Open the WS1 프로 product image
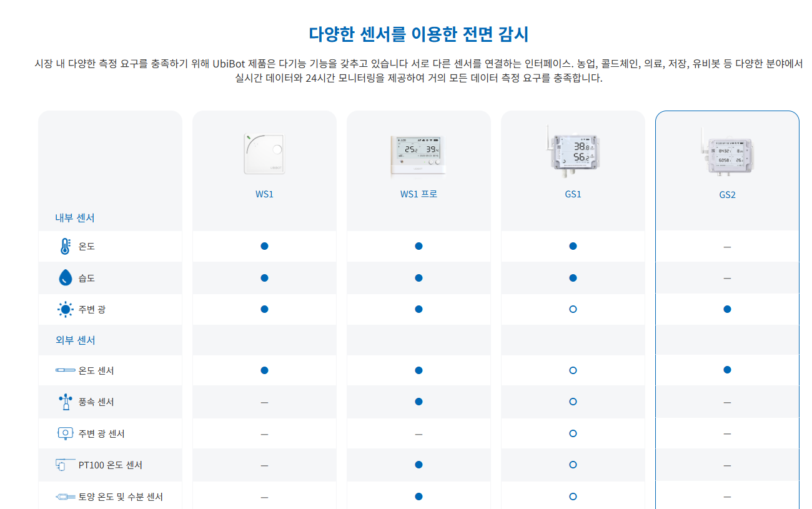This screenshot has width=812, height=509. (418, 154)
